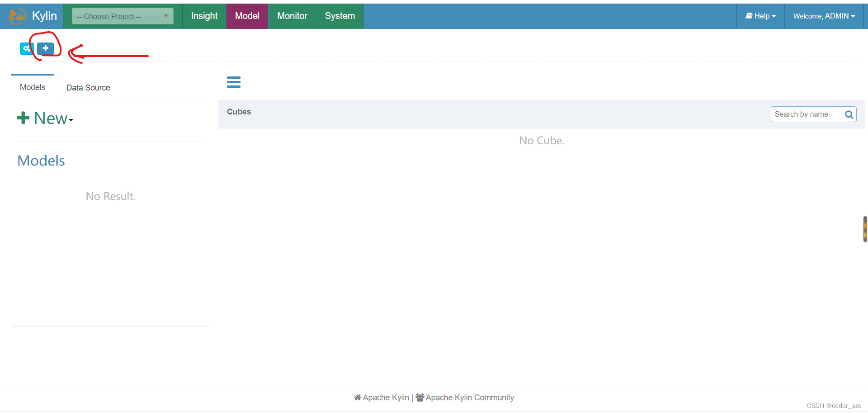
Task: Open the Help dropdown menu
Action: 761,16
